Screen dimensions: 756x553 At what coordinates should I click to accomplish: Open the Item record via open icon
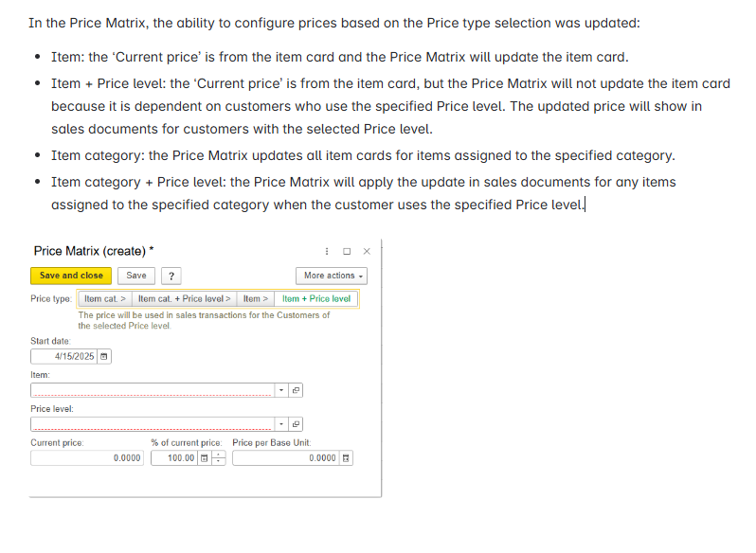[296, 390]
